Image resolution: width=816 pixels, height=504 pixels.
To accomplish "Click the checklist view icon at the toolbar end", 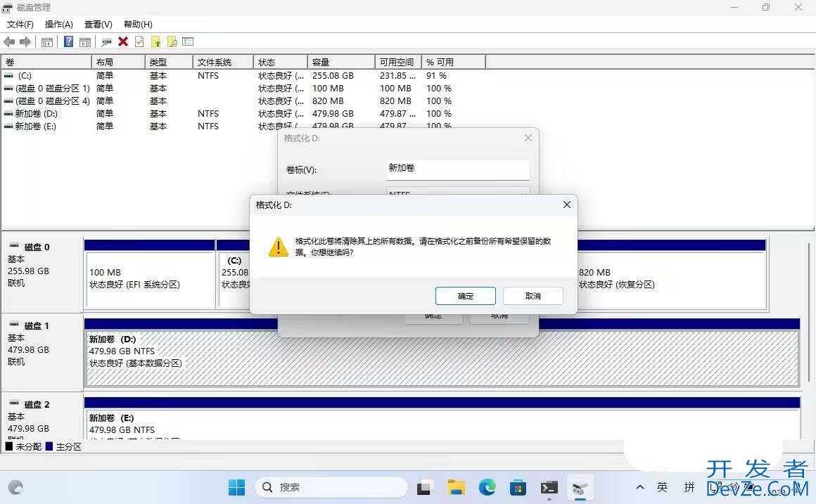I will [188, 41].
